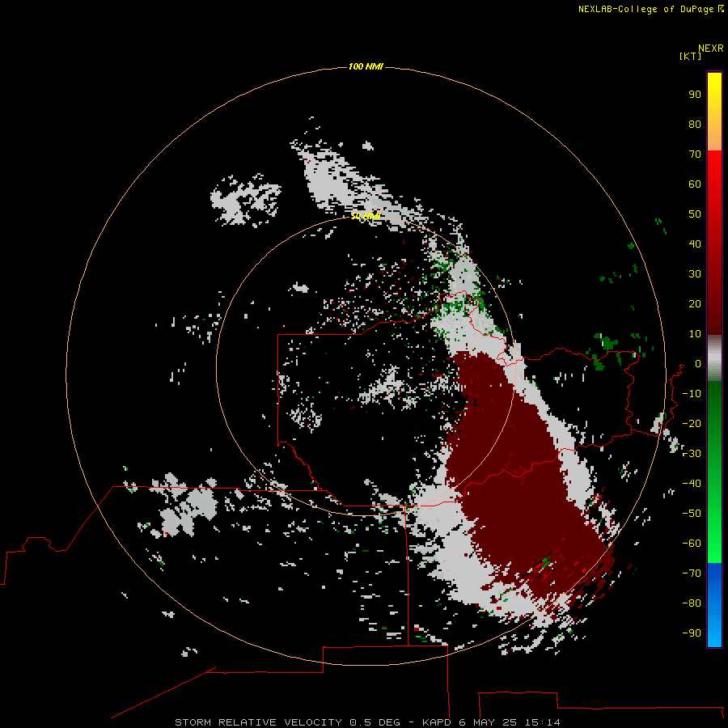
Task: Click the -20 value on the velocity scale
Action: (x=692, y=423)
